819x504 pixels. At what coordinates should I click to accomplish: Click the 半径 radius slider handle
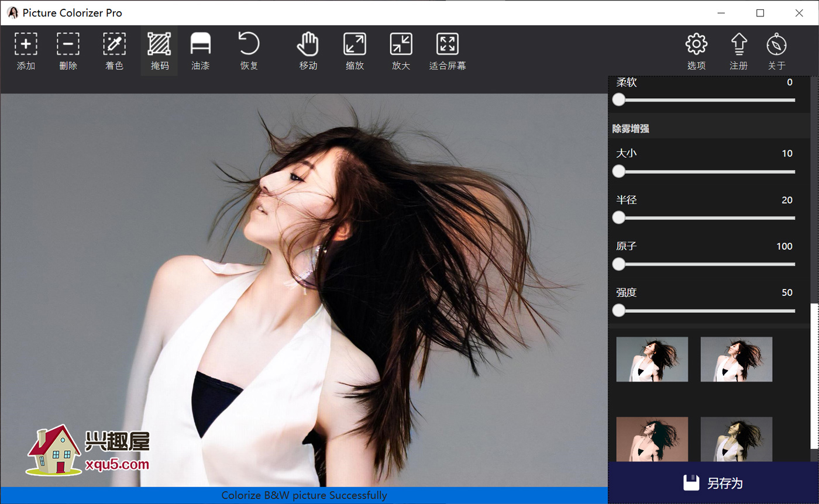618,218
